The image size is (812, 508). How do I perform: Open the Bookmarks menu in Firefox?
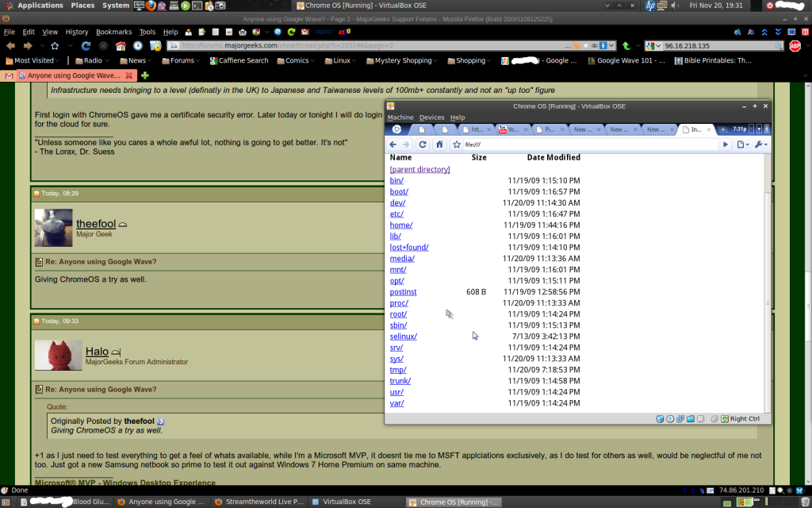113,33
